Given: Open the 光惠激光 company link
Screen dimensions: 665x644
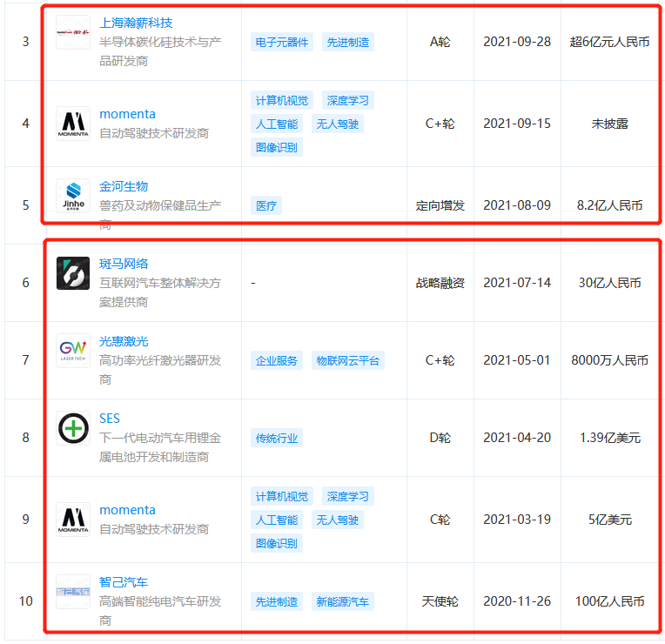Looking at the screenshot, I should coord(124,341).
